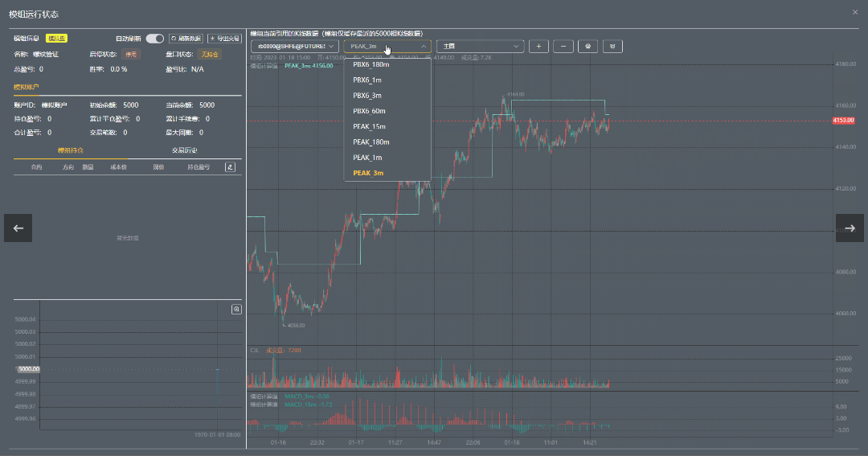Click the 导出交易 export button

click(224, 39)
